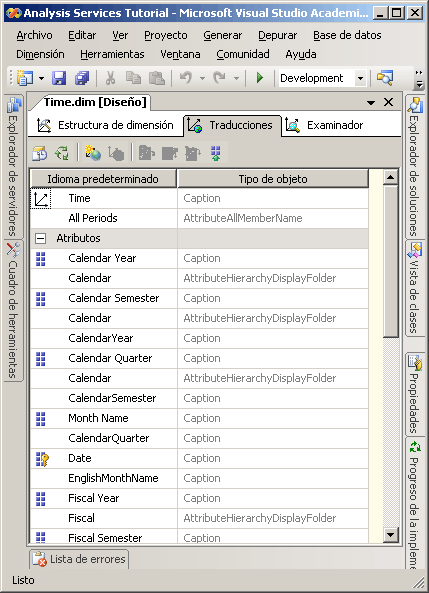Click the Time dimension icon in first row
Image resolution: width=429 pixels, height=593 pixels.
click(41, 199)
